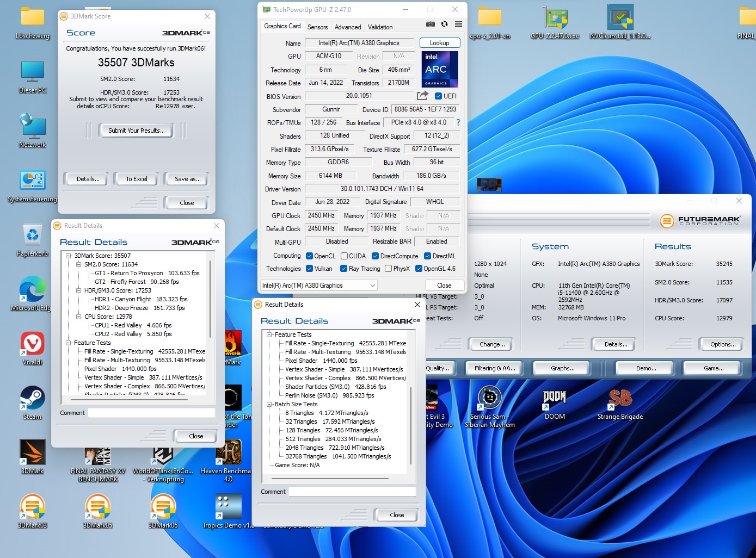The height and width of the screenshot is (558, 756).
Task: Click the To Excel button
Action: pyautogui.click(x=137, y=179)
